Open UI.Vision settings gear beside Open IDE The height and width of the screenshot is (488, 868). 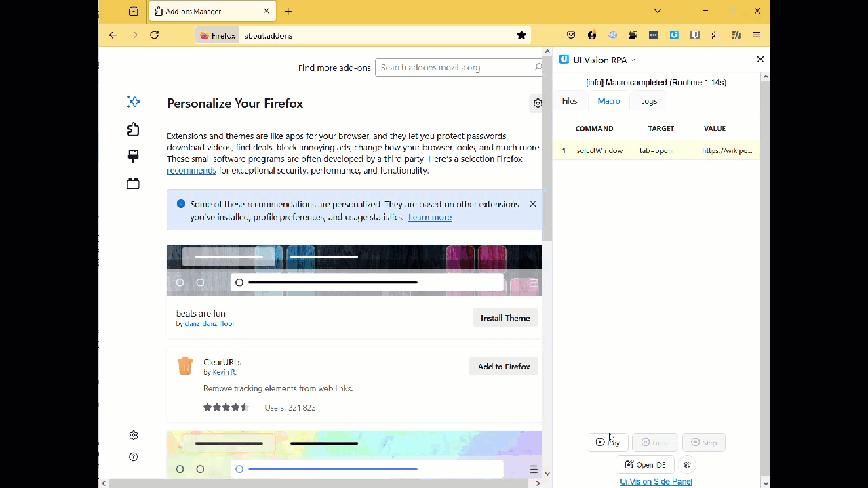(688, 464)
